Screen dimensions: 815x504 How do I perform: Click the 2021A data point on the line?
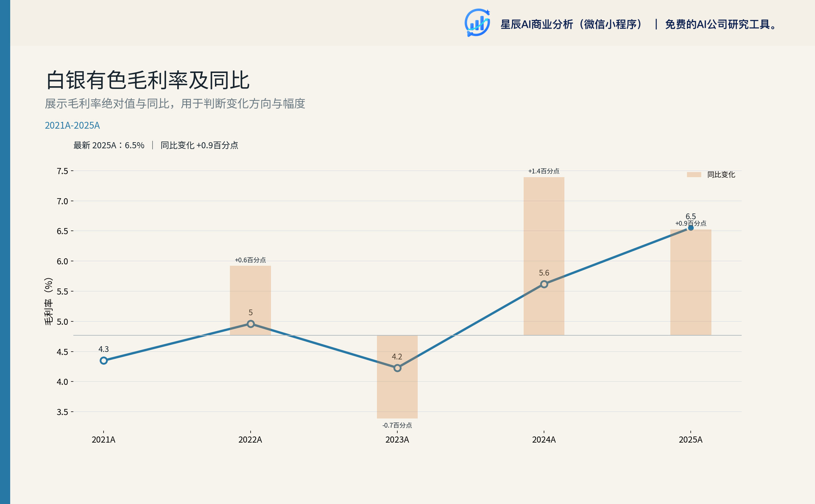coord(104,360)
